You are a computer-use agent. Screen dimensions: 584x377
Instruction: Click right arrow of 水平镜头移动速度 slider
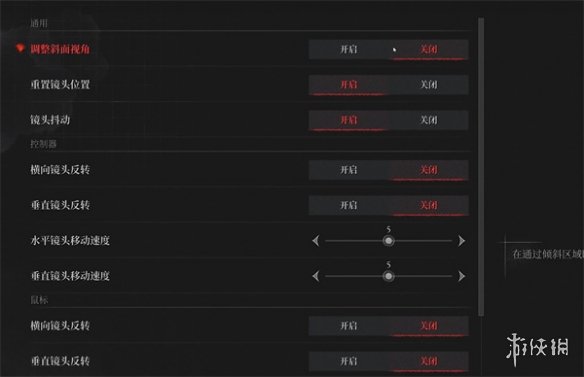coord(461,241)
